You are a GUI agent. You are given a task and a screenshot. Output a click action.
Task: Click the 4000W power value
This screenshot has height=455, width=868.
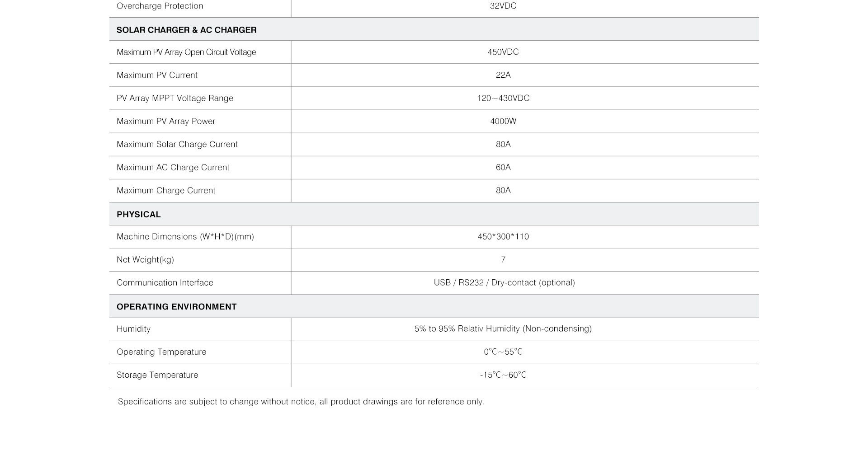click(503, 121)
